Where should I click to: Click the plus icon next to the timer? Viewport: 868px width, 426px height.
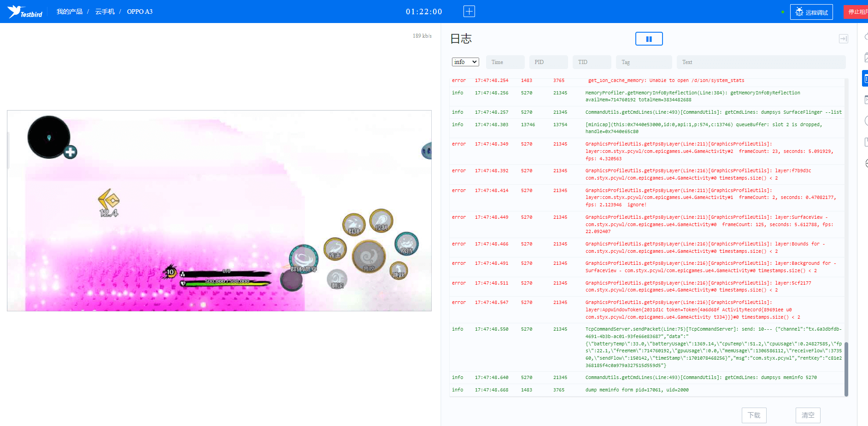pyautogui.click(x=469, y=12)
